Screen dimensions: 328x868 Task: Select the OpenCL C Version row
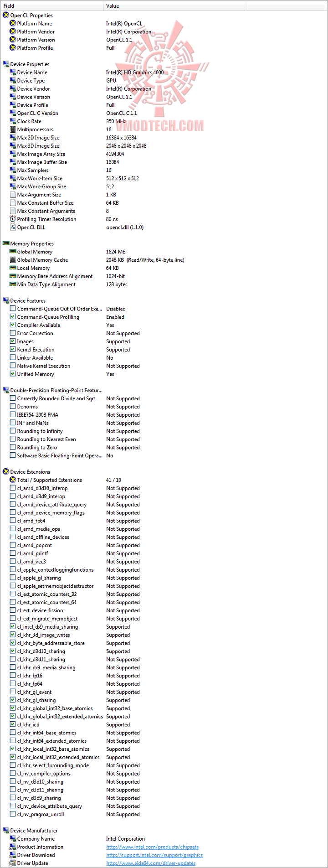164,114
